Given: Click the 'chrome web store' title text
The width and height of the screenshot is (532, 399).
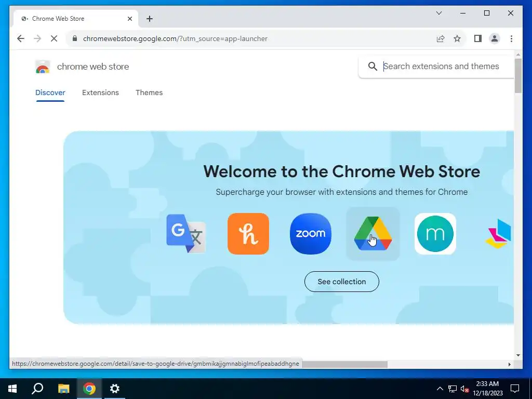Looking at the screenshot, I should pyautogui.click(x=93, y=66).
